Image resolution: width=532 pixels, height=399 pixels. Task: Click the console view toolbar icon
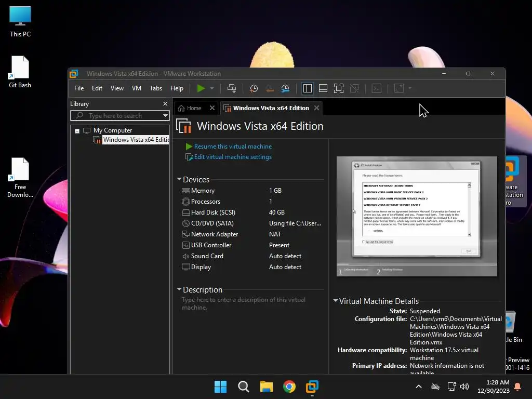point(377,88)
